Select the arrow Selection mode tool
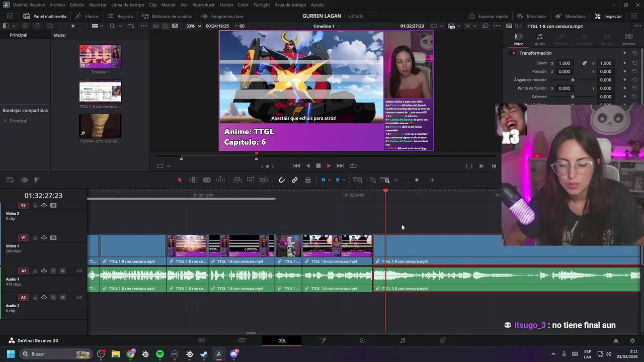644x362 pixels. coord(180,180)
